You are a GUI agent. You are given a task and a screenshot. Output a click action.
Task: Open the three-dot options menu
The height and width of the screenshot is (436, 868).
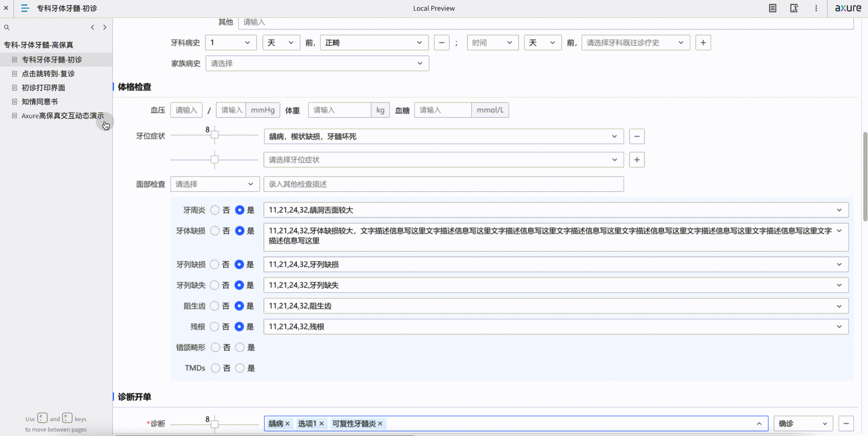(x=816, y=8)
